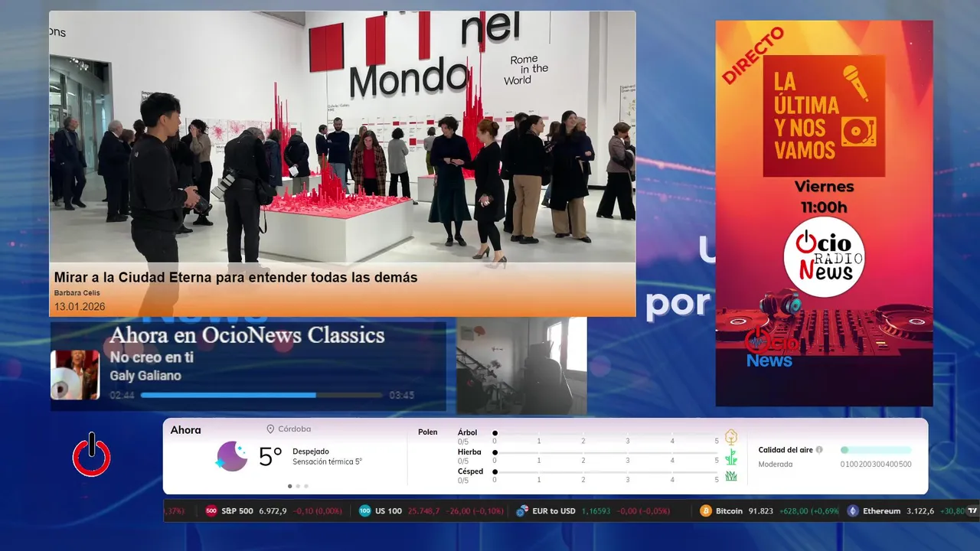980x551 pixels.
Task: Click the tree pollen icon
Action: coord(731,437)
